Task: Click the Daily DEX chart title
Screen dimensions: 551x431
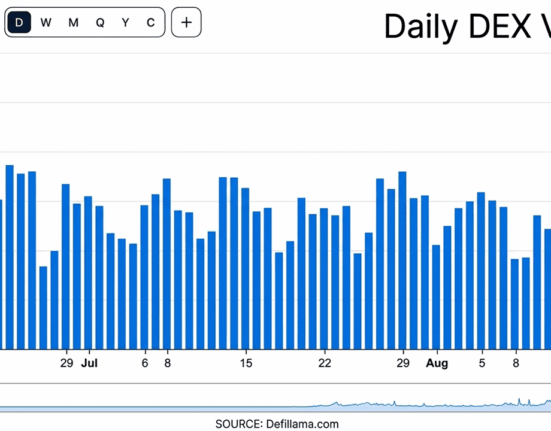Action: click(467, 27)
